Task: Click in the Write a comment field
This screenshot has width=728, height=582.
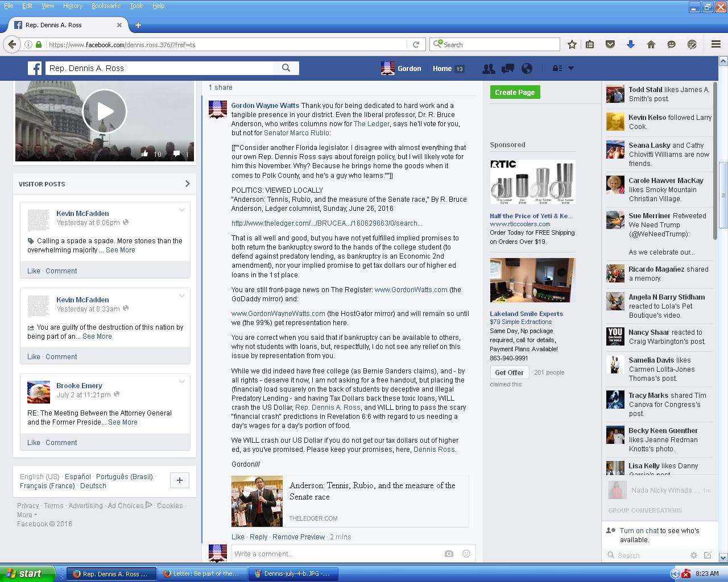Action: click(x=338, y=554)
